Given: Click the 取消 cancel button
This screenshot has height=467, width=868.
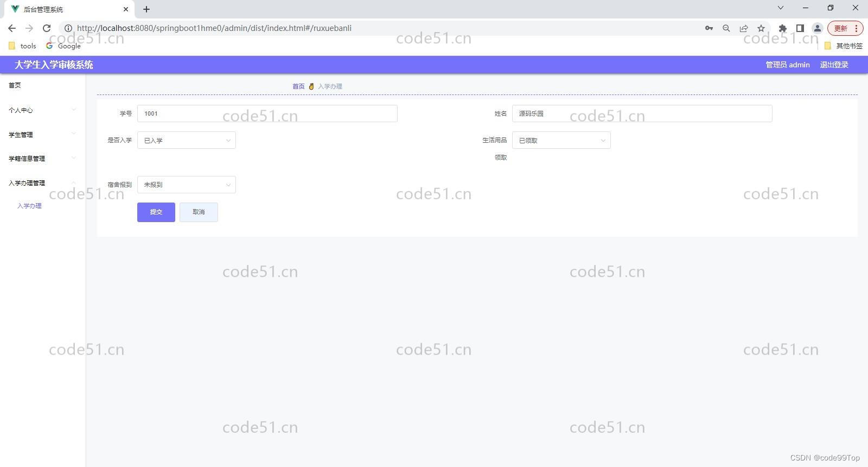Looking at the screenshot, I should (199, 212).
